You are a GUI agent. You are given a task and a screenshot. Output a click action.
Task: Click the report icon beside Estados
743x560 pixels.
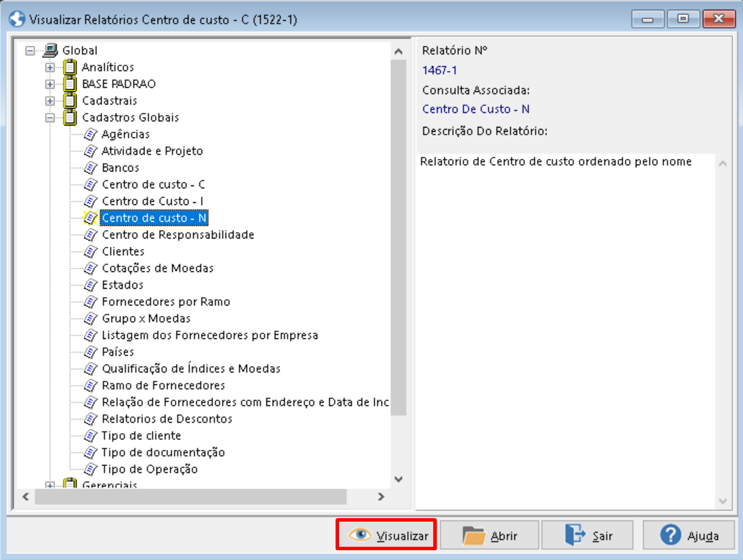click(91, 285)
